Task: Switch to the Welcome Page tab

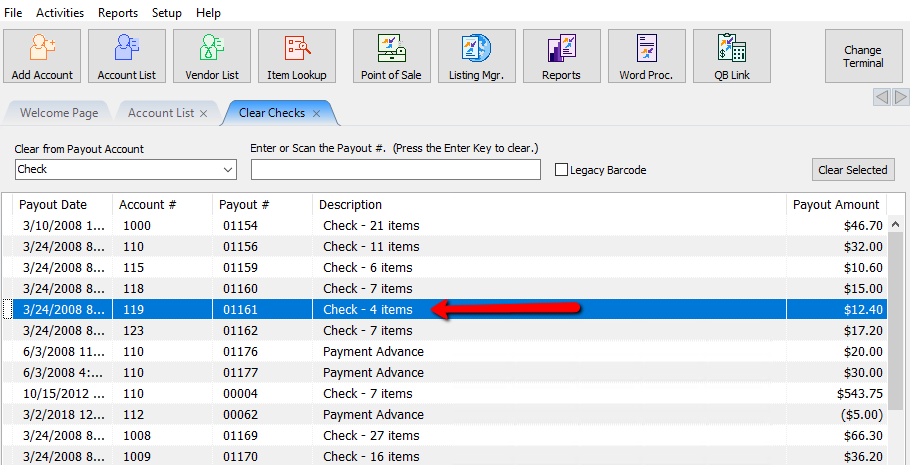Action: pos(59,113)
